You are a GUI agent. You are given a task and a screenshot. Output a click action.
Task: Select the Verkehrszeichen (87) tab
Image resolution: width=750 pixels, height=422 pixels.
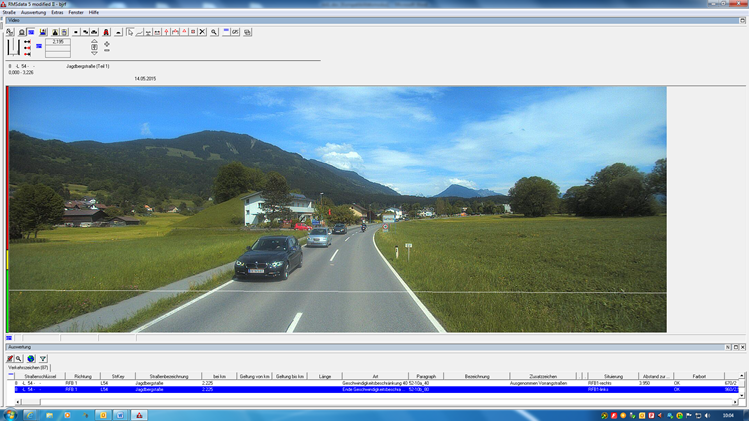pyautogui.click(x=28, y=367)
